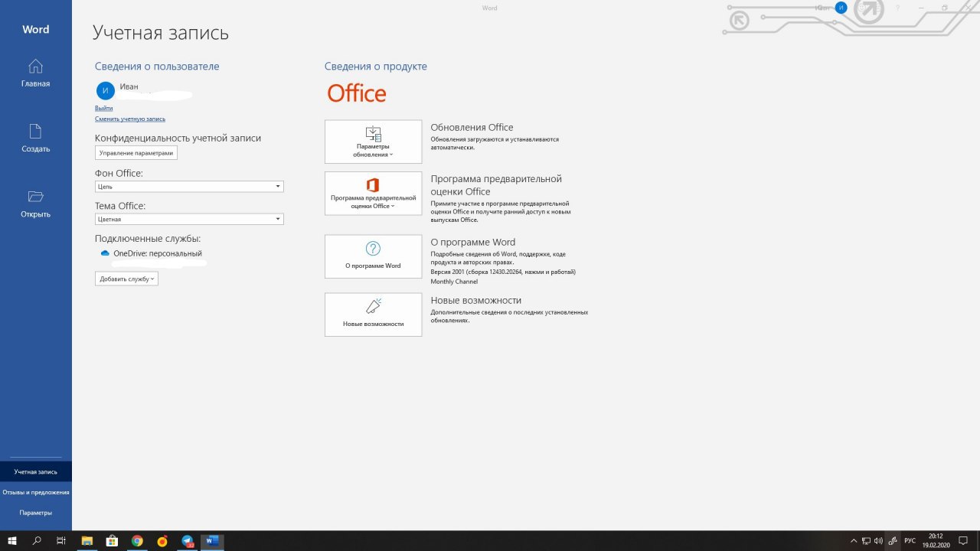Screen dimensions: 980x551
Task: Open the Главная home page in sidebar
Action: pos(35,66)
